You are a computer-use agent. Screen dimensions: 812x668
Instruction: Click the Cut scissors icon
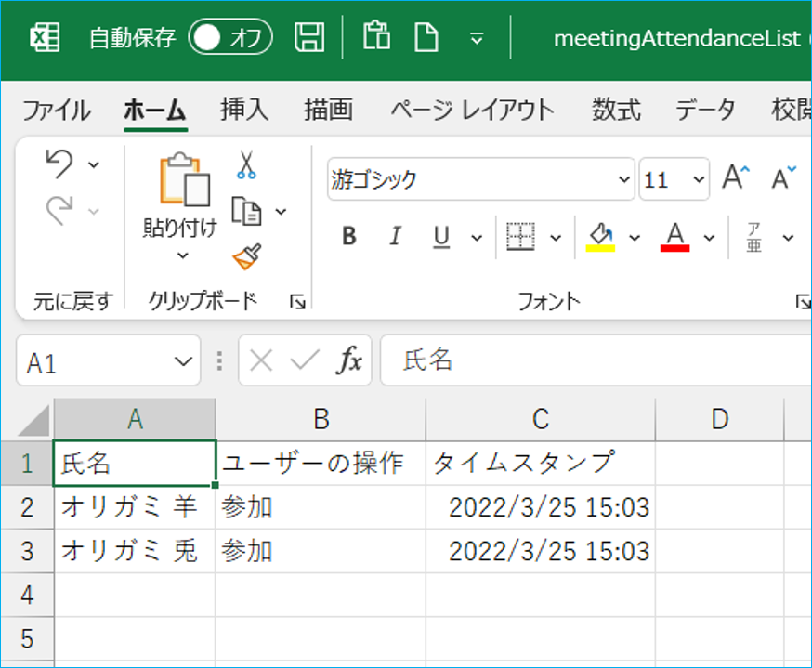tap(246, 164)
